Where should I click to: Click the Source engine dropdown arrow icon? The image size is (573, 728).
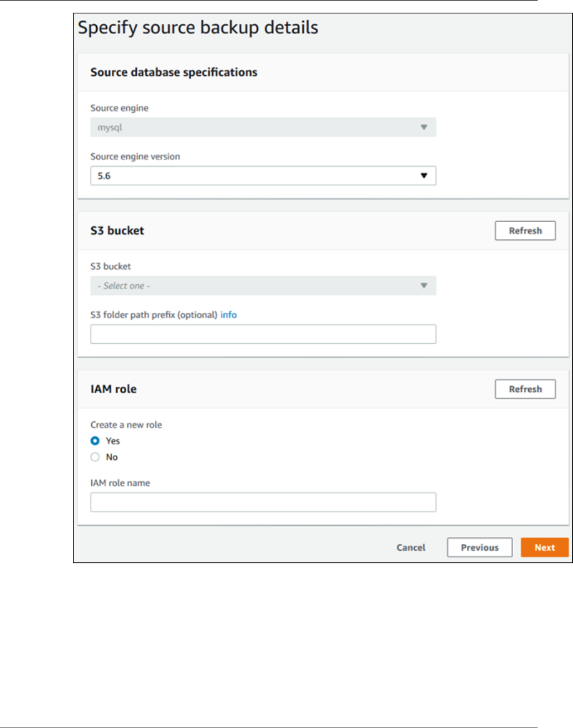[424, 127]
